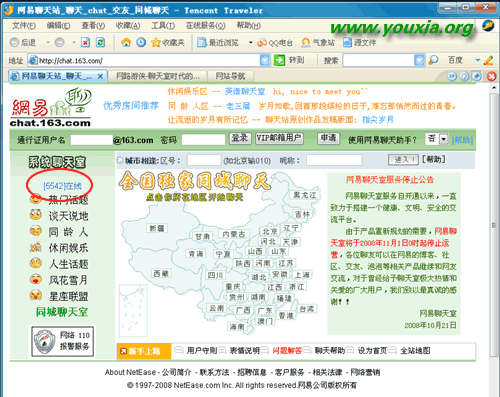Viewport: 500px width, 397px height.
Task: Open the 热门话题 chat room link
Action: coord(68,200)
